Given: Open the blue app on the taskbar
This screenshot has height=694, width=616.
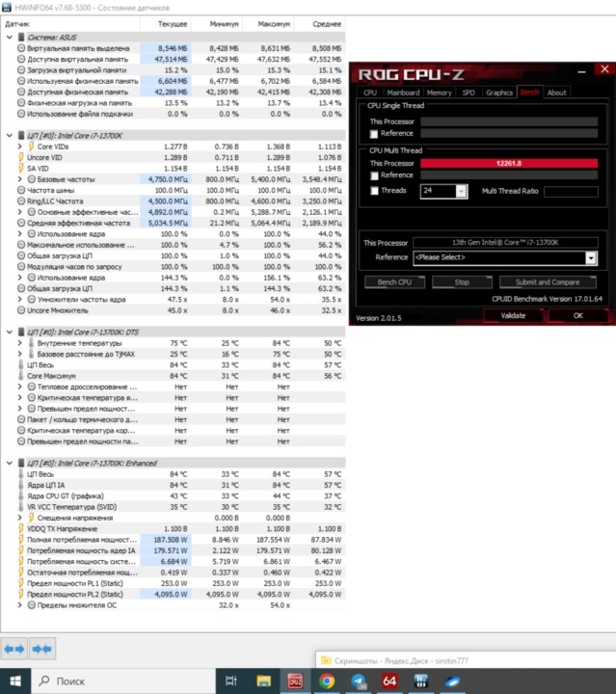Looking at the screenshot, I should click(x=453, y=681).
